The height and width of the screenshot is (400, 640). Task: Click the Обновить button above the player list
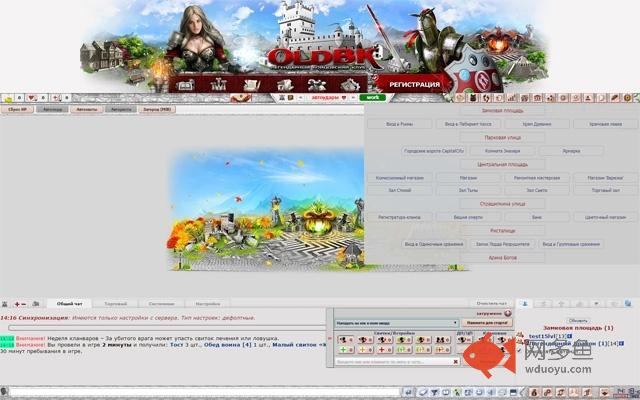pyautogui.click(x=578, y=320)
